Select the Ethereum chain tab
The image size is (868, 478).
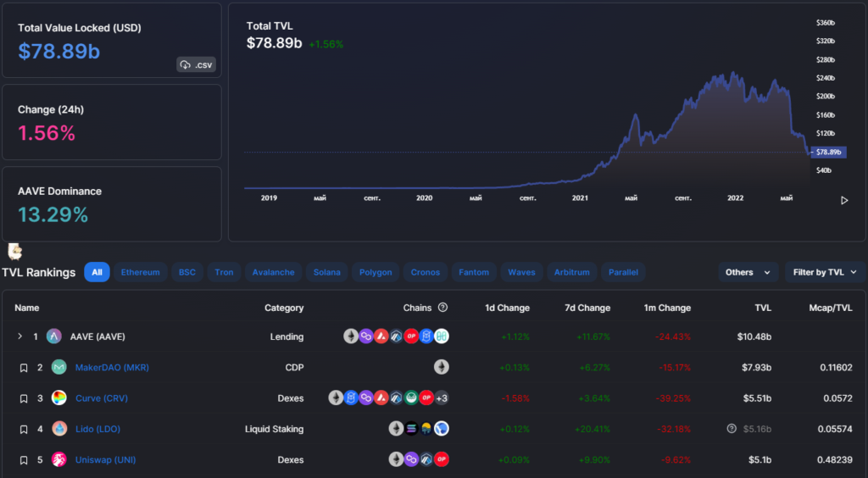click(140, 272)
